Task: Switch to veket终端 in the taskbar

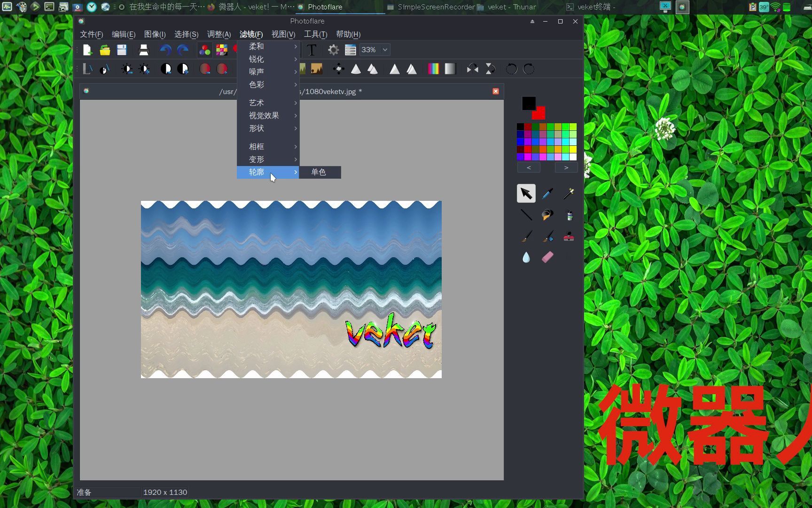Action: pos(591,7)
